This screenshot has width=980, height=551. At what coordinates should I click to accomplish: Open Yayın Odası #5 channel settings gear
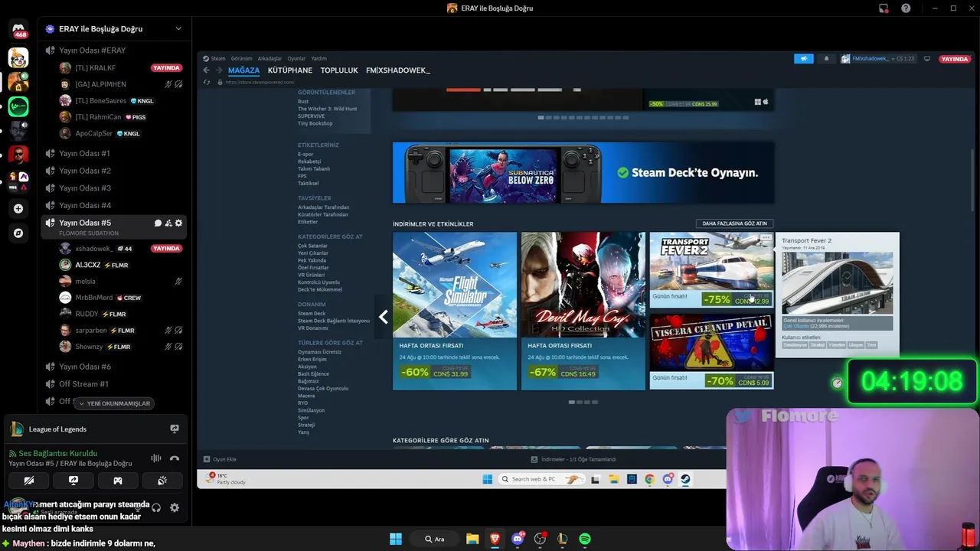tap(178, 223)
